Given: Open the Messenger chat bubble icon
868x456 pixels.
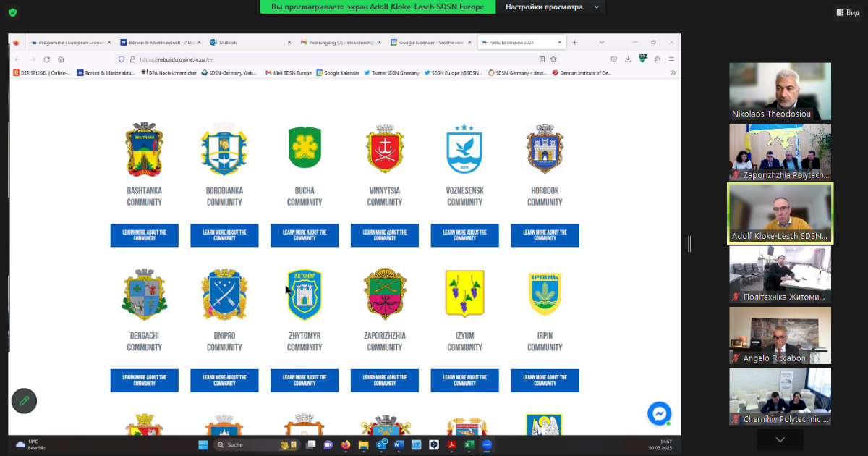Looking at the screenshot, I should (x=659, y=413).
